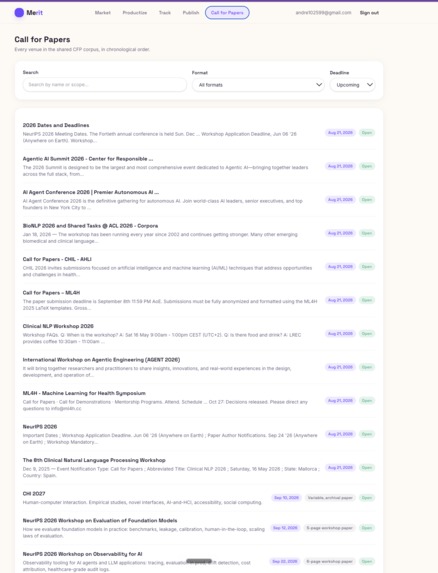Click the Sign out link
Screen dimensions: 438x573
[369, 13]
